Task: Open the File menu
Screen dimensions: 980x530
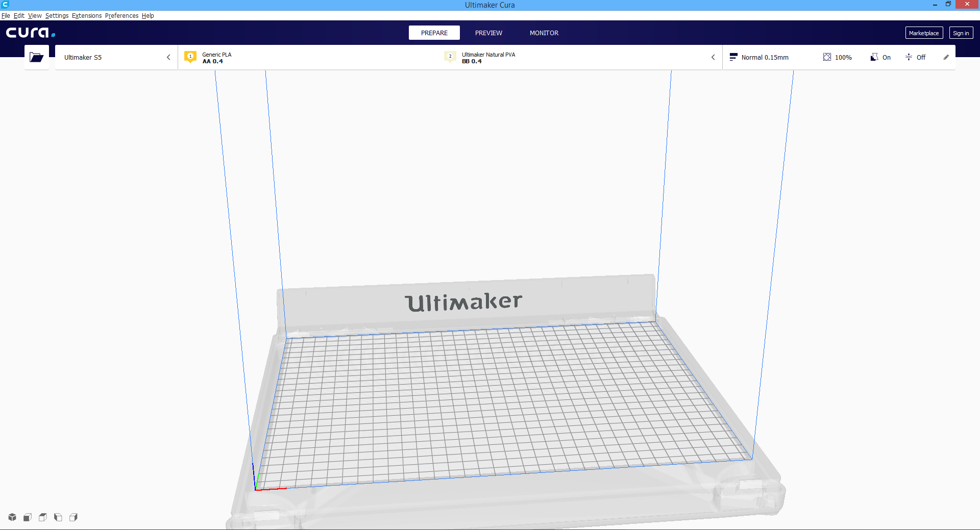Action: click(x=6, y=16)
